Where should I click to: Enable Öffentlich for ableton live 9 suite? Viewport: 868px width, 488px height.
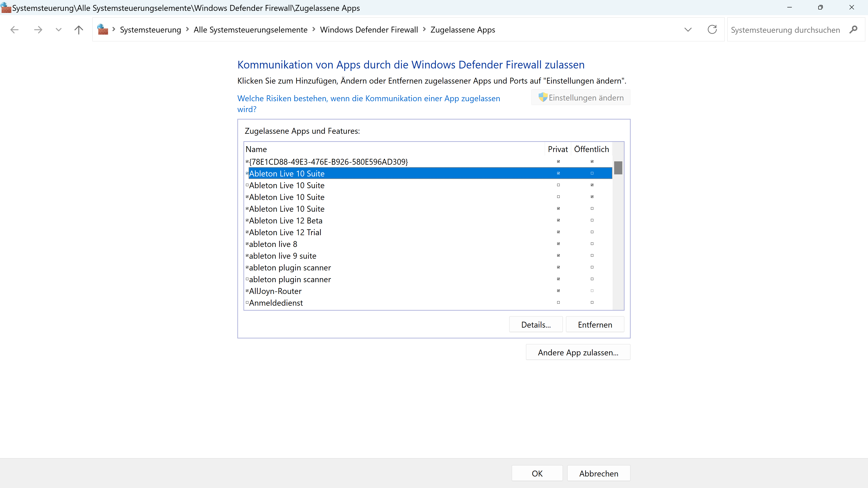click(592, 256)
